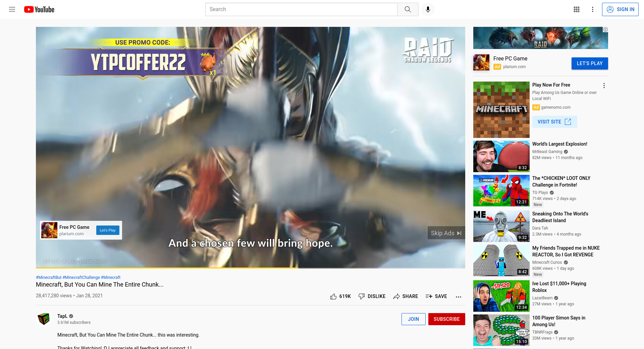This screenshot has width=644, height=349.
Task: Open TBNRFrags channel name
Action: pyautogui.click(x=542, y=332)
